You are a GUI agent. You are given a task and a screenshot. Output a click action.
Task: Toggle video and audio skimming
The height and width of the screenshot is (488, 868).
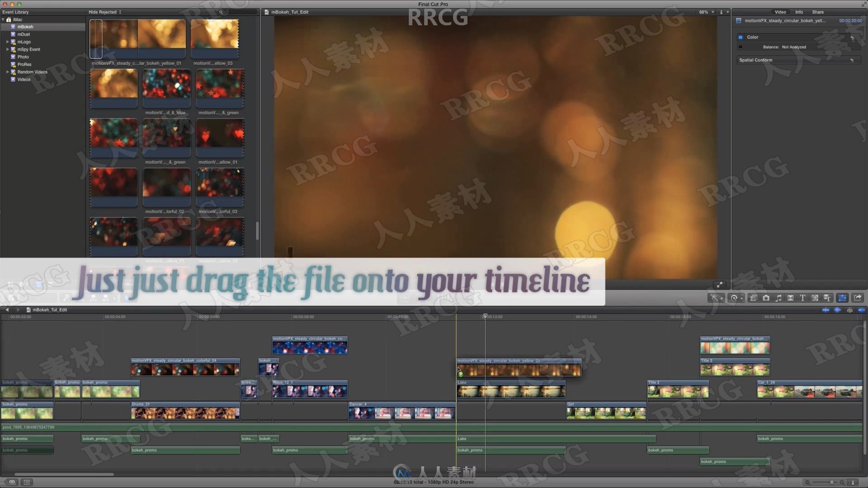(826, 310)
